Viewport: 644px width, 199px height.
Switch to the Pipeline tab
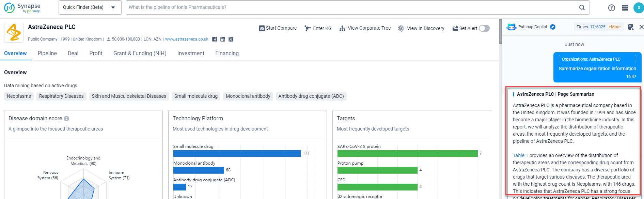click(x=47, y=53)
